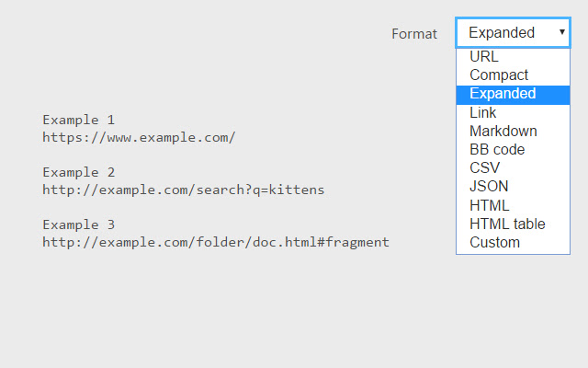
Task: Click the Format label text
Action: click(414, 34)
